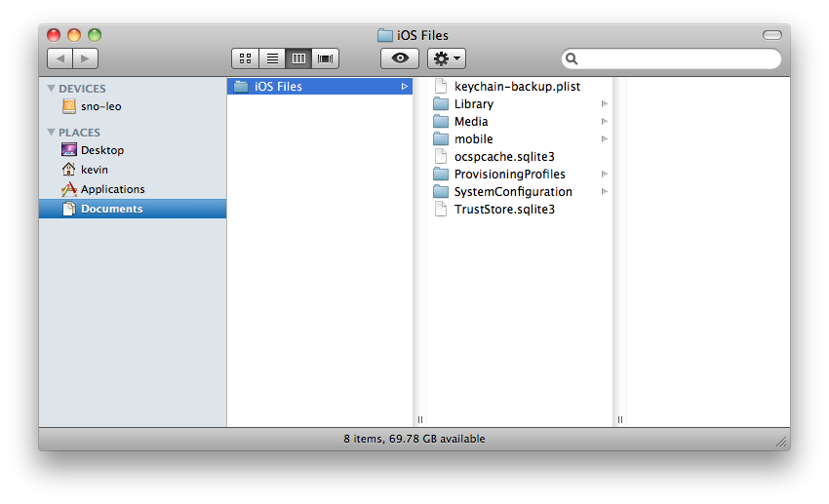Image resolution: width=829 pixels, height=504 pixels.
Task: Toggle toolbar with the pill button
Action: pos(772,35)
